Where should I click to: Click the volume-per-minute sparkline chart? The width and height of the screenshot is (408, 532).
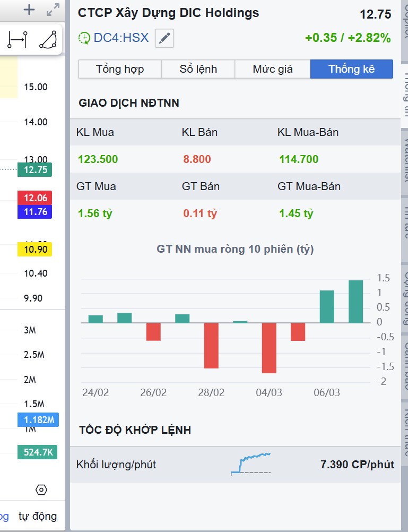251,464
